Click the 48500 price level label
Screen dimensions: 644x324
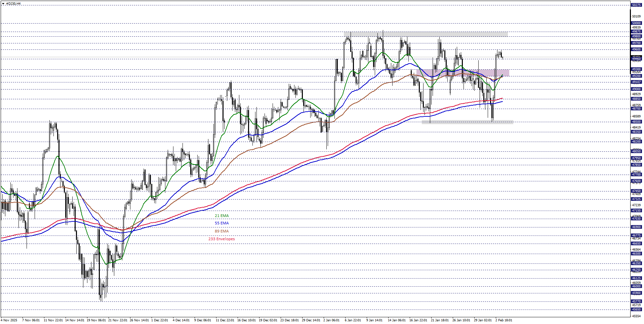[x=636, y=122]
